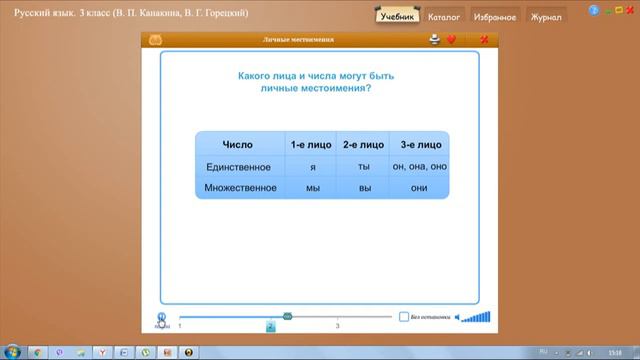Open the Избранное tab
Viewport: 640px width, 360px height.
[x=495, y=17]
